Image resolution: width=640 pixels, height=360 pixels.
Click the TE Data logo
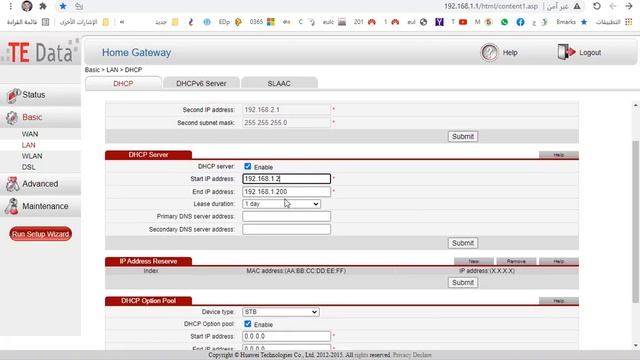[x=40, y=52]
